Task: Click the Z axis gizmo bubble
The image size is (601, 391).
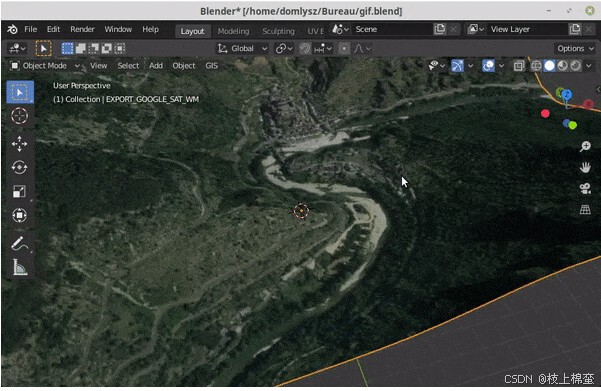Action: 567,94
